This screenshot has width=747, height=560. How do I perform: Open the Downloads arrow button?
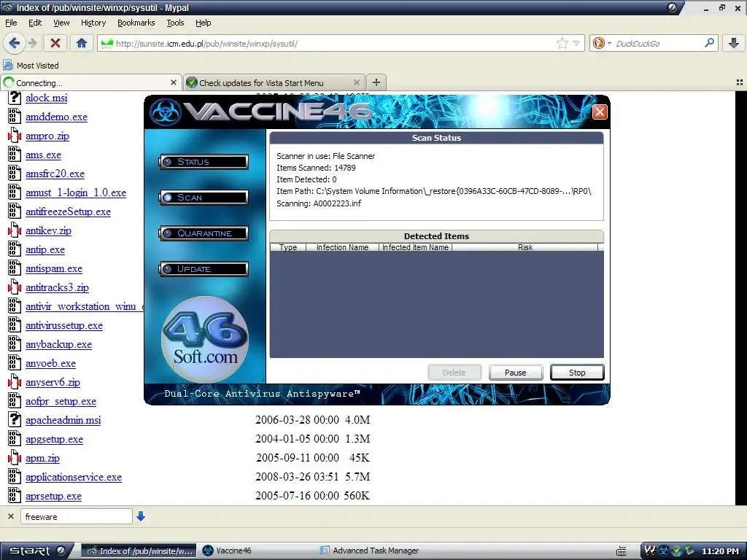tap(734, 43)
